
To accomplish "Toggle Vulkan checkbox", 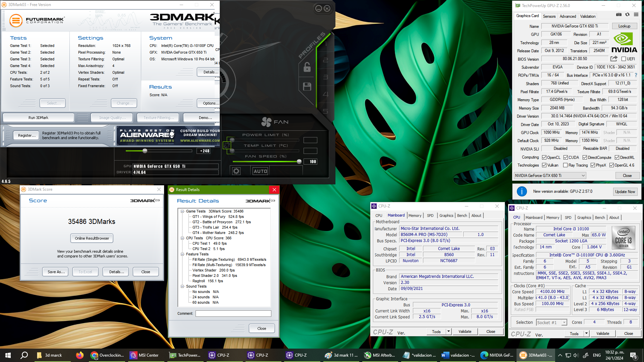I will [x=544, y=165].
